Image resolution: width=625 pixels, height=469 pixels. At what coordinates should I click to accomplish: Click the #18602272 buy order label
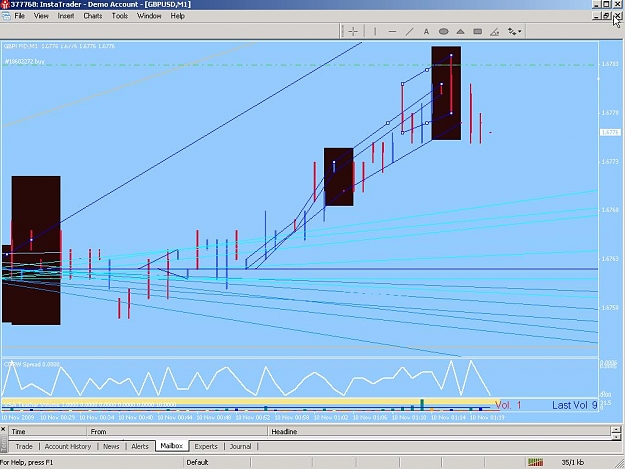(x=24, y=62)
